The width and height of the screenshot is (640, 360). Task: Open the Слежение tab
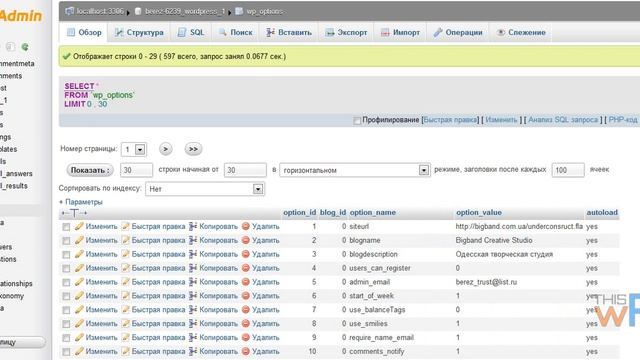pos(521,32)
